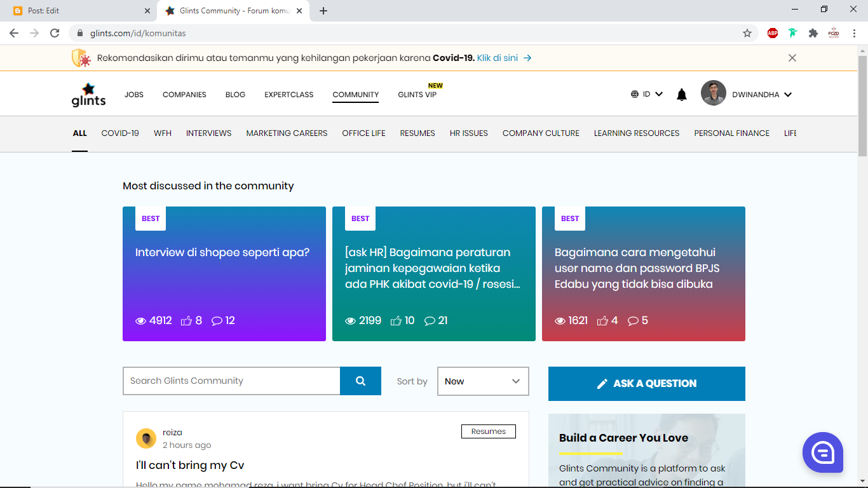868x488 pixels.
Task: Open the JOBS menu
Action: click(x=134, y=95)
